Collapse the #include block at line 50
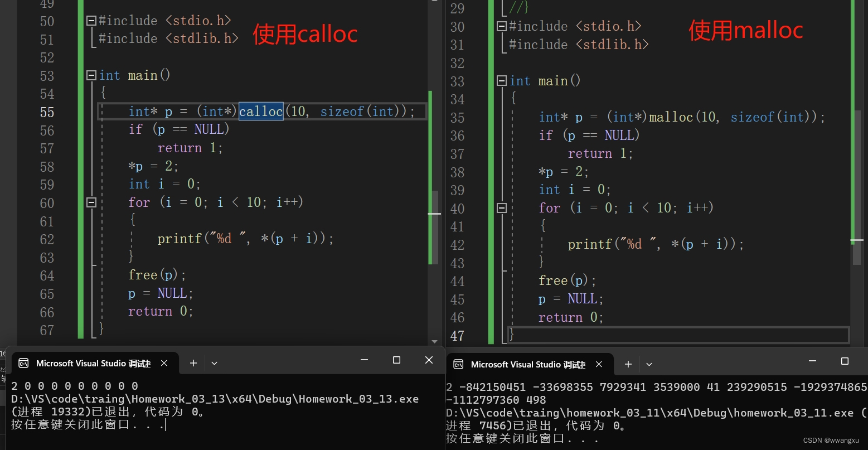Screen dimensions: 868x450 pyautogui.click(x=91, y=21)
